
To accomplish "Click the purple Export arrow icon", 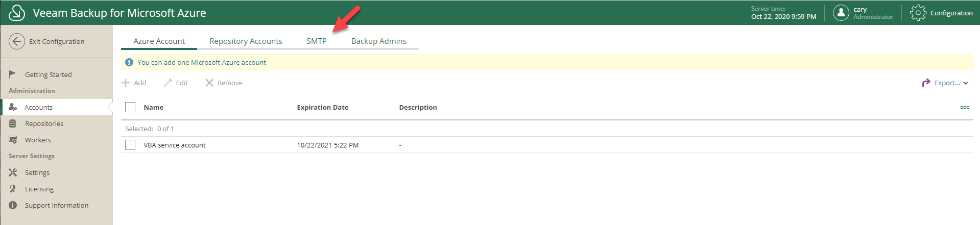I will (926, 83).
